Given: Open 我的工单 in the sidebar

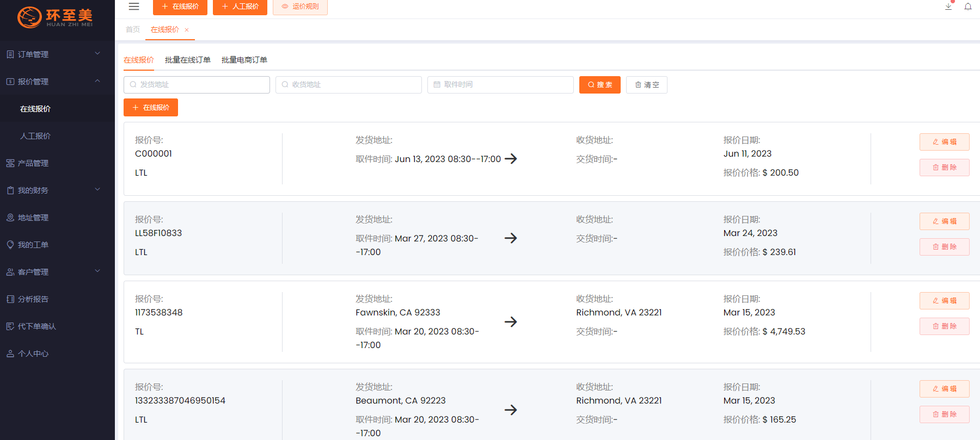Looking at the screenshot, I should click(33, 245).
